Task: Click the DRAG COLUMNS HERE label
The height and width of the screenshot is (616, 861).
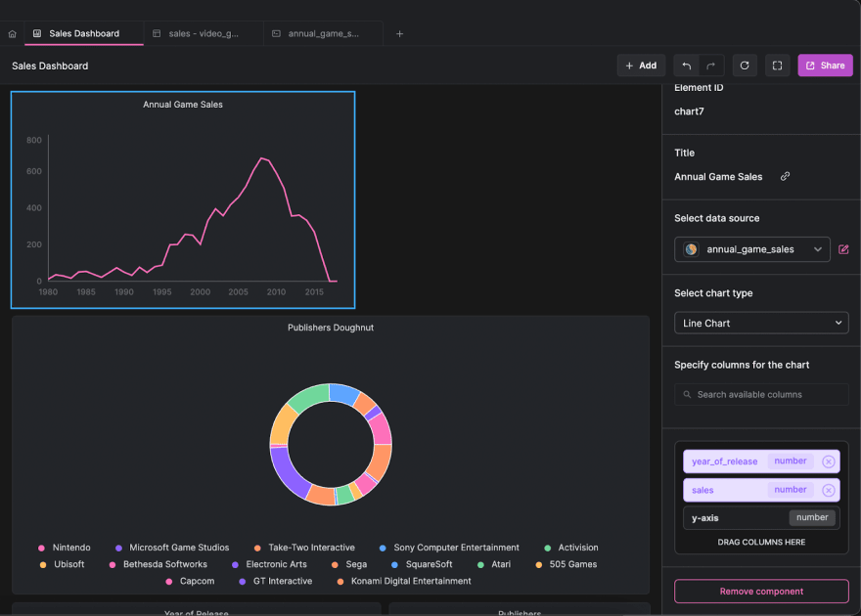Action: (761, 542)
